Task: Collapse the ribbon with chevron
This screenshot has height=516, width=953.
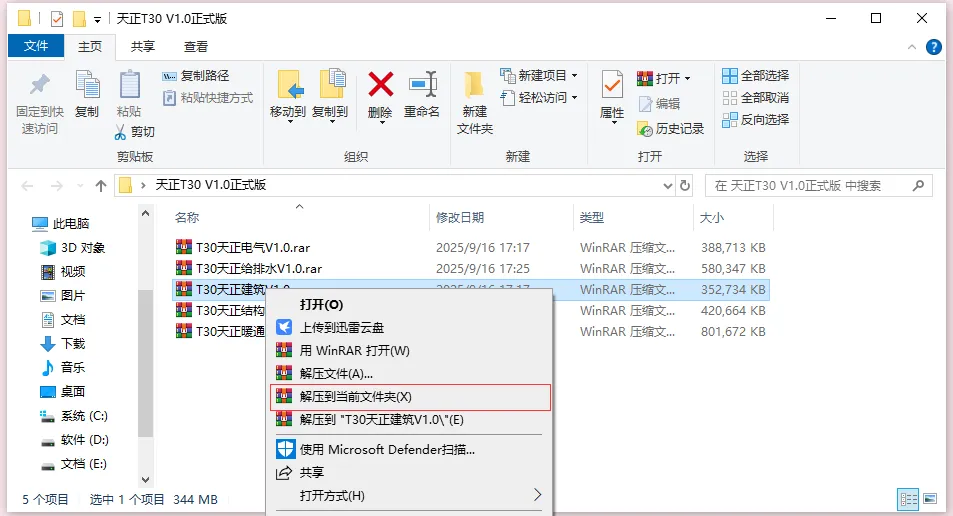Action: coord(912,47)
